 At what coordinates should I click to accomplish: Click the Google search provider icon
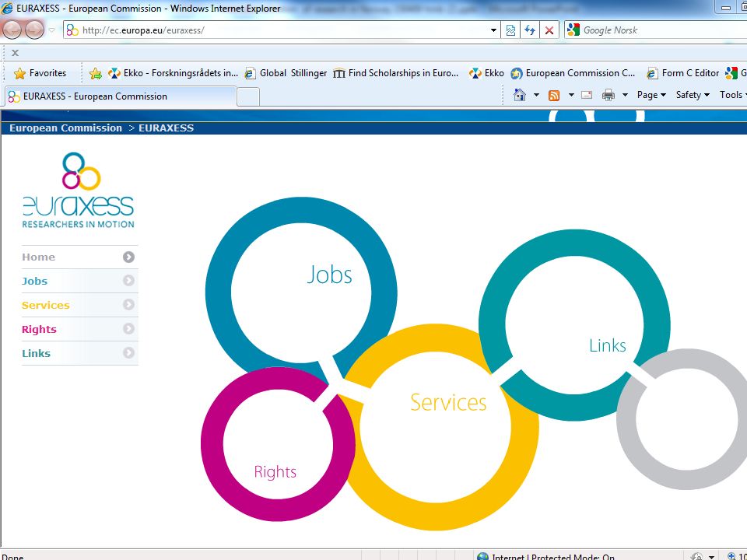click(x=573, y=30)
